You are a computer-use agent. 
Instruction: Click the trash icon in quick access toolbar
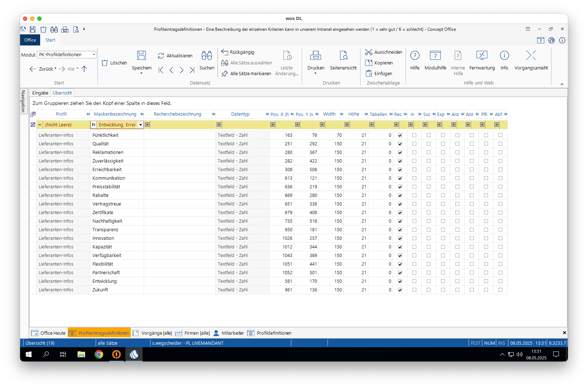click(43, 29)
